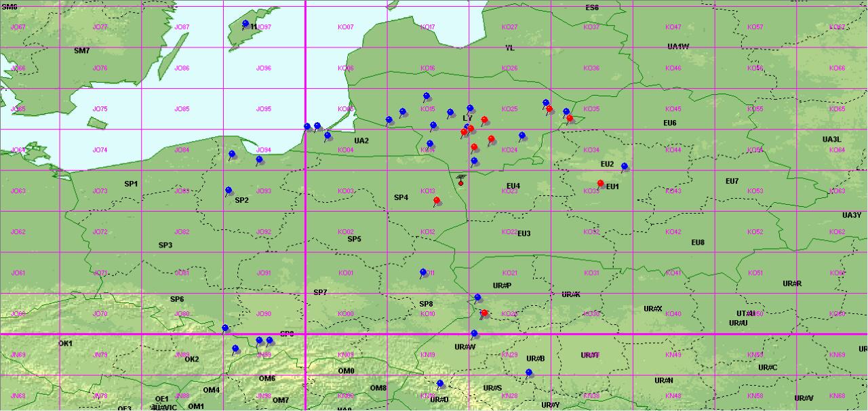868x411 pixels.
Task: Select the blue pin on the JO97 island
Action: click(245, 24)
